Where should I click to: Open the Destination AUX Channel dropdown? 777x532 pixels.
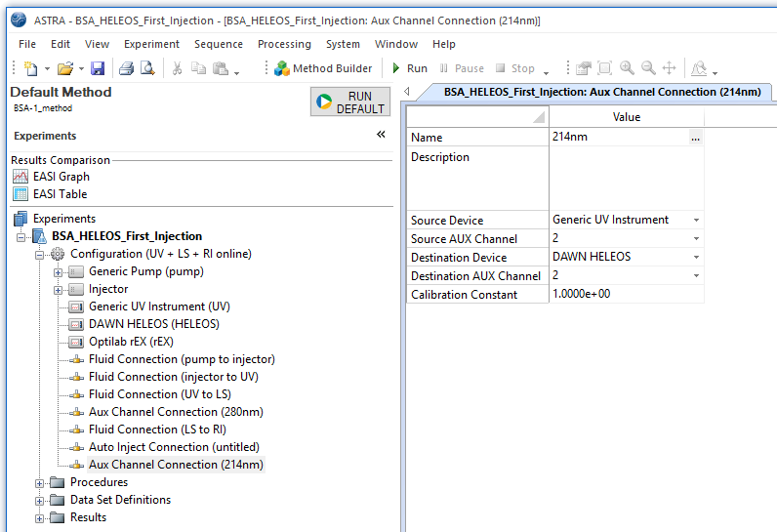pos(696,276)
